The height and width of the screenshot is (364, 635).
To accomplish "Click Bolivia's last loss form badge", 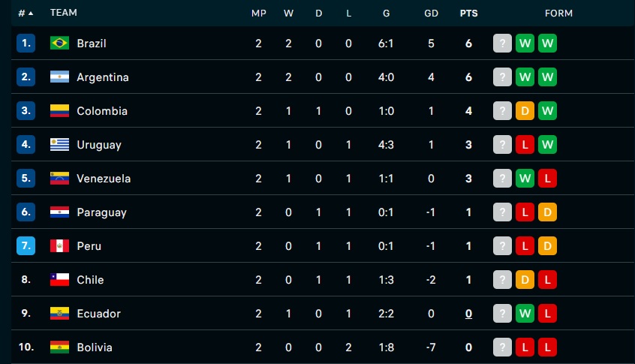I will pyautogui.click(x=547, y=347).
